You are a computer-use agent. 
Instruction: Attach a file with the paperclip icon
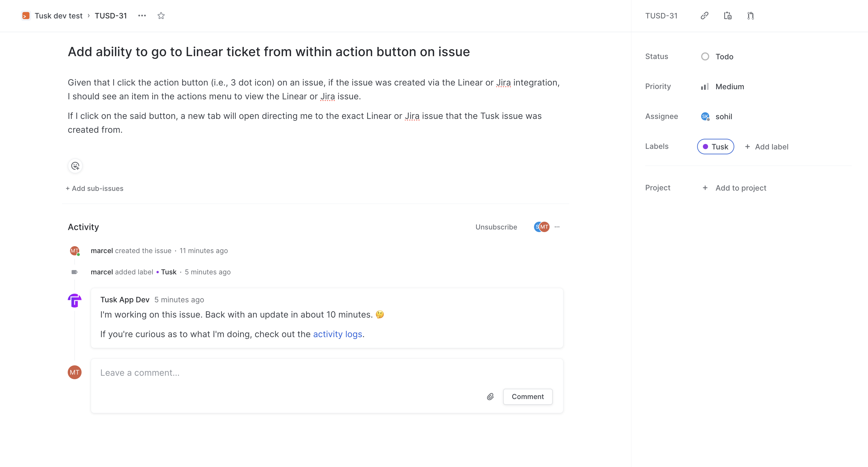pos(490,397)
